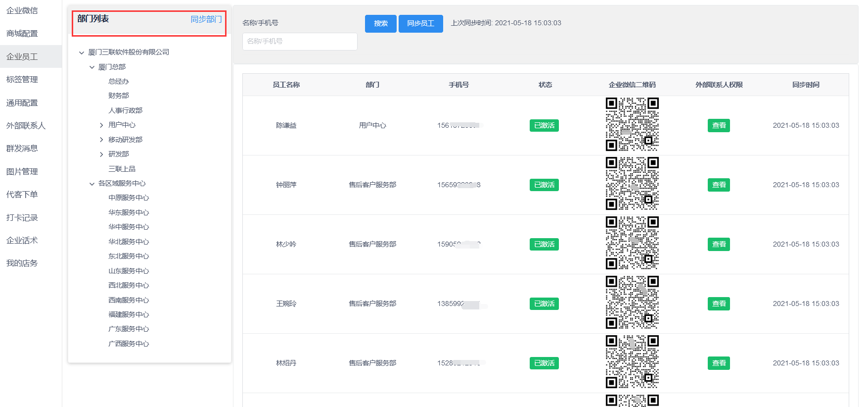This screenshot has width=868, height=407.
Task: Click 查看 button in 王婉玲's row
Action: (719, 304)
